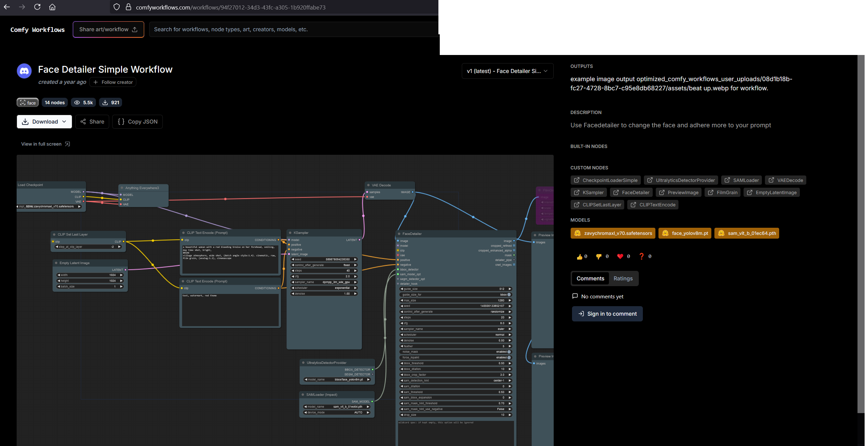Change UltralyticsDetectorProvider model_name selector
This screenshot has height=446, width=868.
point(337,379)
